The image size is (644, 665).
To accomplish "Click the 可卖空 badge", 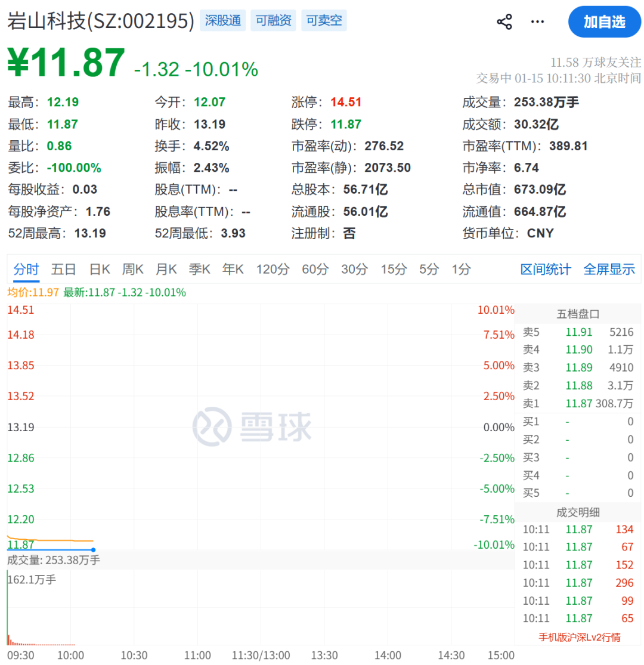I will coord(324,20).
